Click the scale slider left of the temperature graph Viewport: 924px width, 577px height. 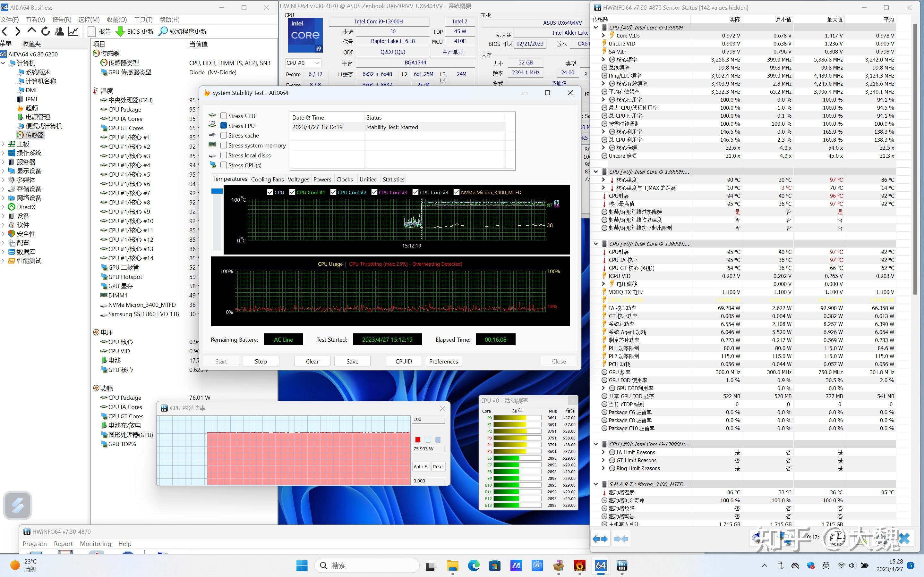click(217, 190)
